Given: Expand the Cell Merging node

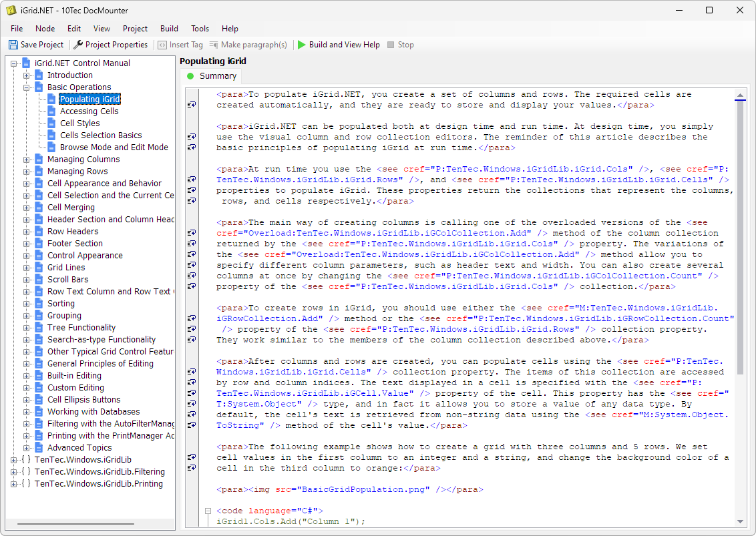Looking at the screenshot, I should click(x=27, y=208).
